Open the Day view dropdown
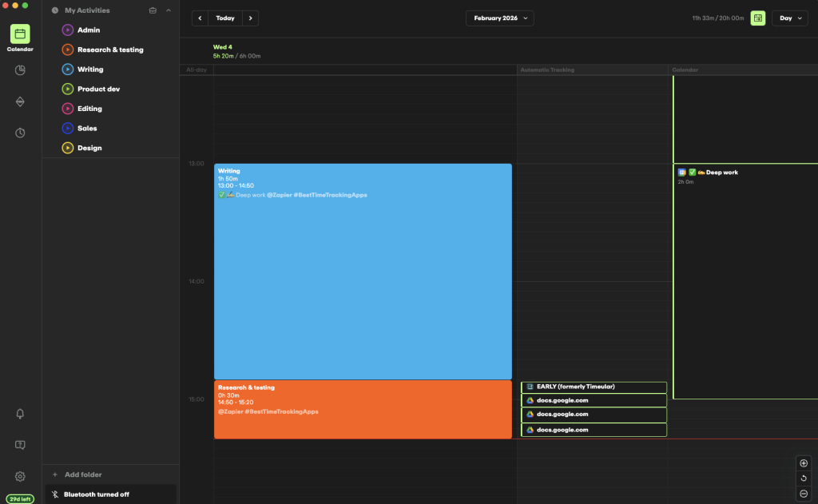This screenshot has height=504, width=818. click(792, 18)
